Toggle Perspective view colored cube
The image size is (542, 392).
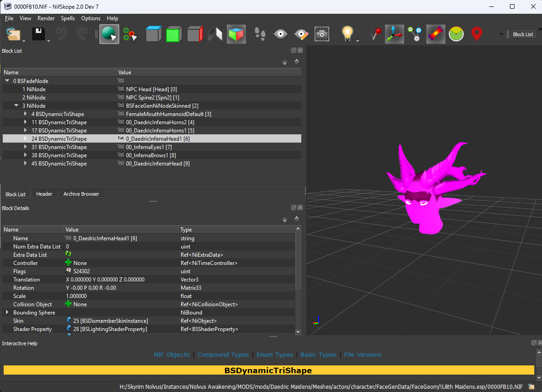(x=237, y=34)
